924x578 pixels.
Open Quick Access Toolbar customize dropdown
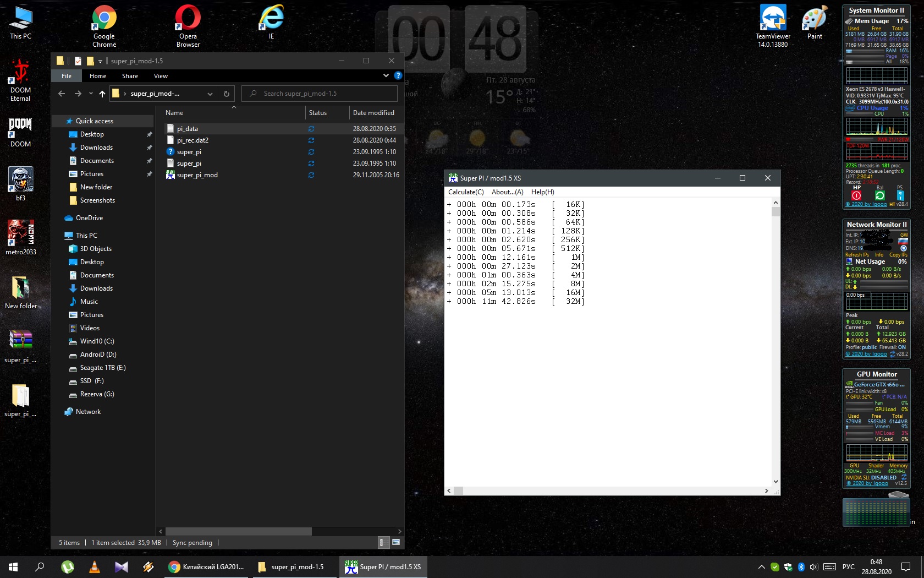tap(100, 61)
